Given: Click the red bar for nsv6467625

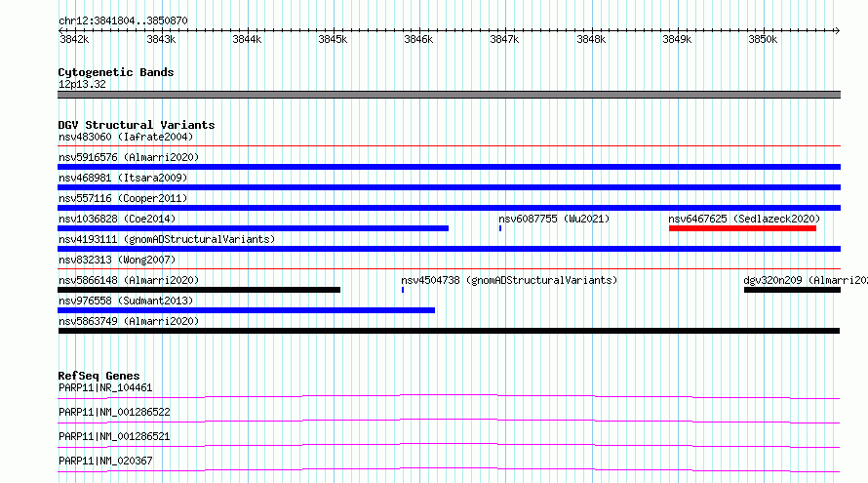Looking at the screenshot, I should point(742,228).
